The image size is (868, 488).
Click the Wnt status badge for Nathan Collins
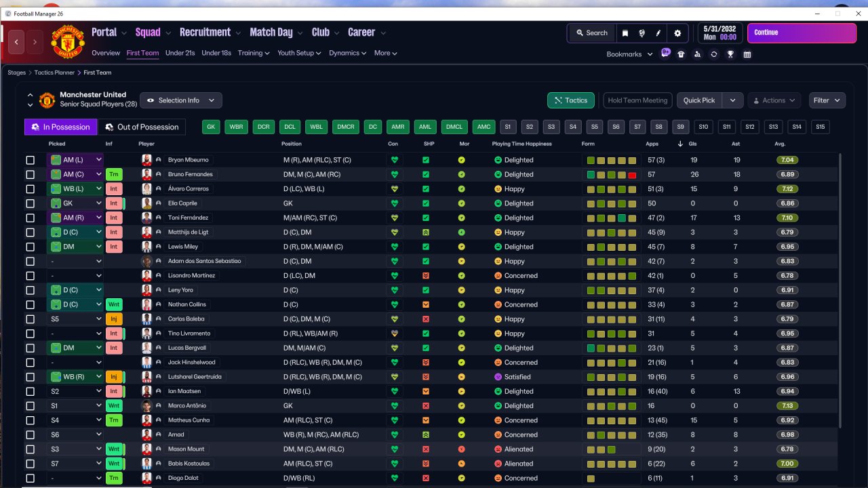tap(114, 304)
